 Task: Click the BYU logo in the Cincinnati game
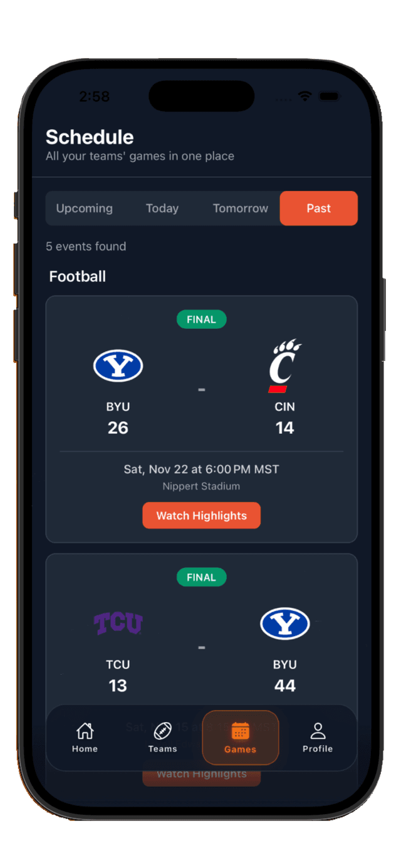coord(118,366)
